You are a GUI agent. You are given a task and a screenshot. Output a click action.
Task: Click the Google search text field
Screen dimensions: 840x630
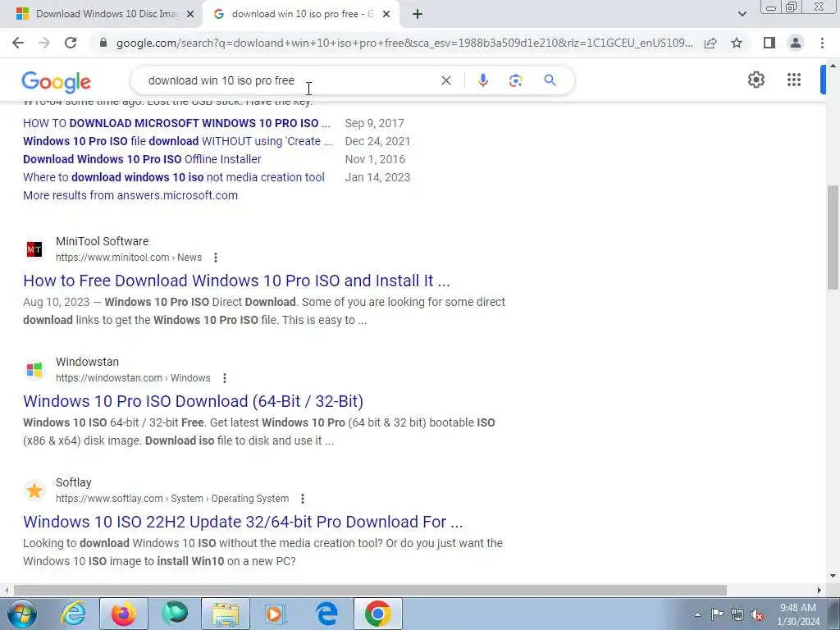tap(290, 80)
